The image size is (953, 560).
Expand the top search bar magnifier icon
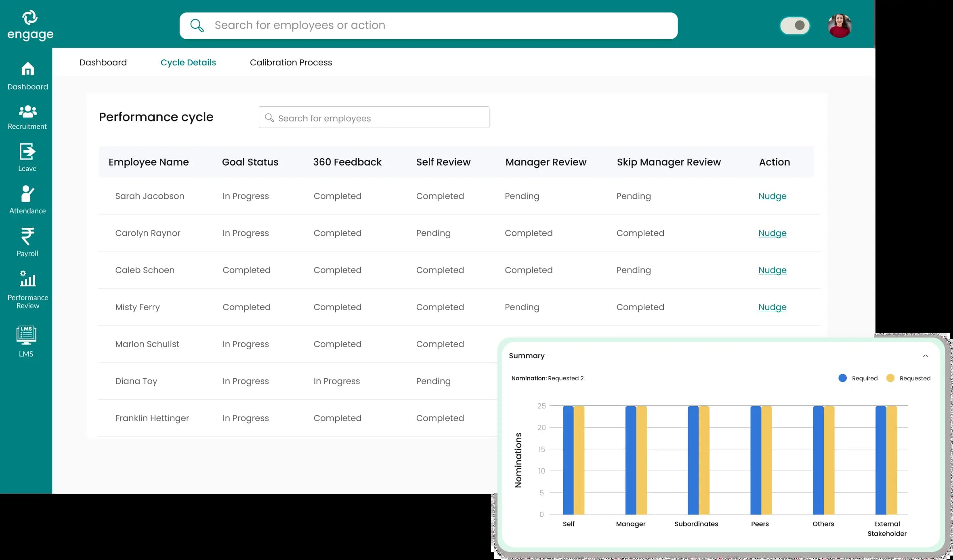pyautogui.click(x=197, y=25)
